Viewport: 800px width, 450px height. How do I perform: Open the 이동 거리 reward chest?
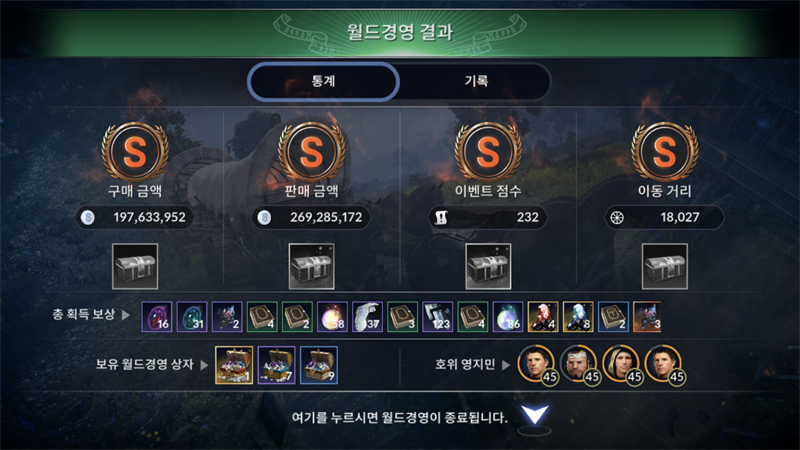[665, 266]
